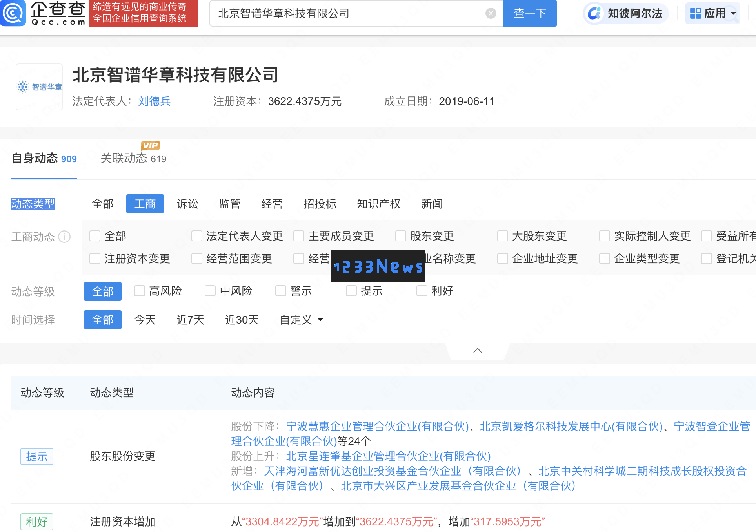Click the 查一下 search button

coord(530,13)
